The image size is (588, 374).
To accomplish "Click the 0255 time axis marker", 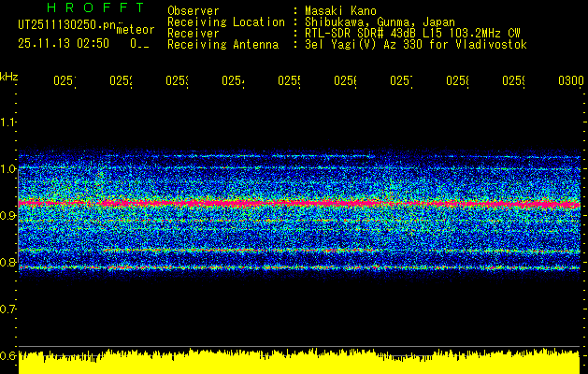I will (290, 80).
